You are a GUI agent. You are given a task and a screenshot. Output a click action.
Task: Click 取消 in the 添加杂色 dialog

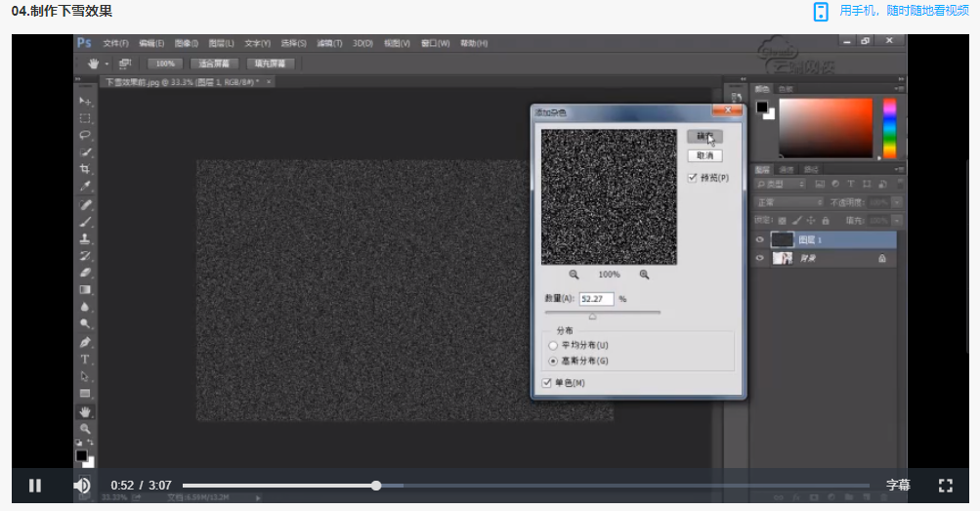(x=705, y=155)
